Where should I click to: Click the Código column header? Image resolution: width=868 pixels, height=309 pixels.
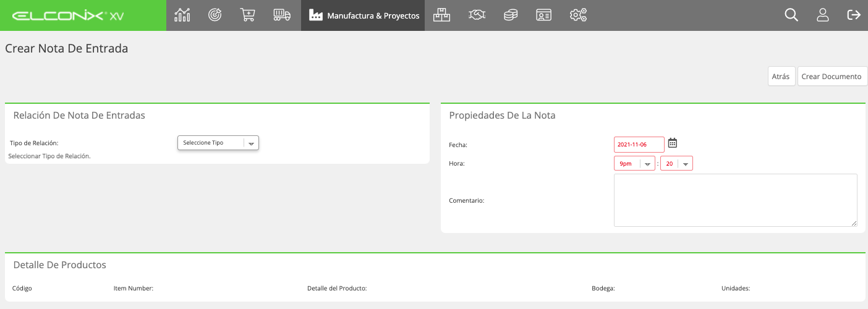[x=22, y=289]
